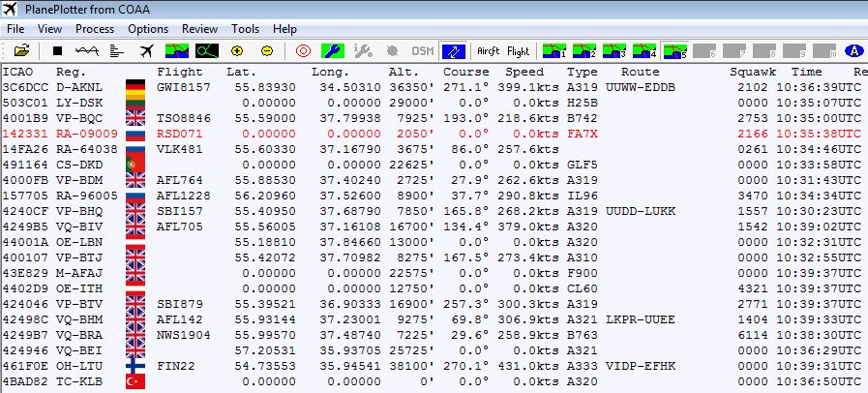868x393 pixels.
Task: Click the black green-track overlay icon
Action: click(206, 51)
